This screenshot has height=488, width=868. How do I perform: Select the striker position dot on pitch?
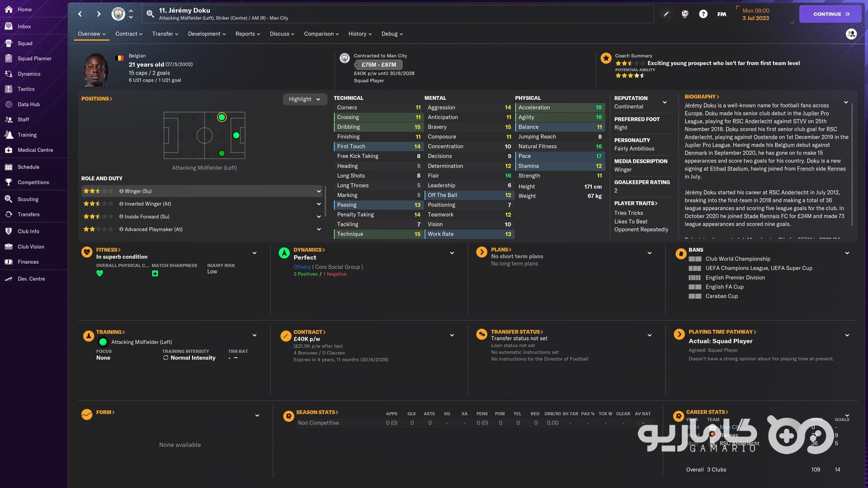pos(236,135)
